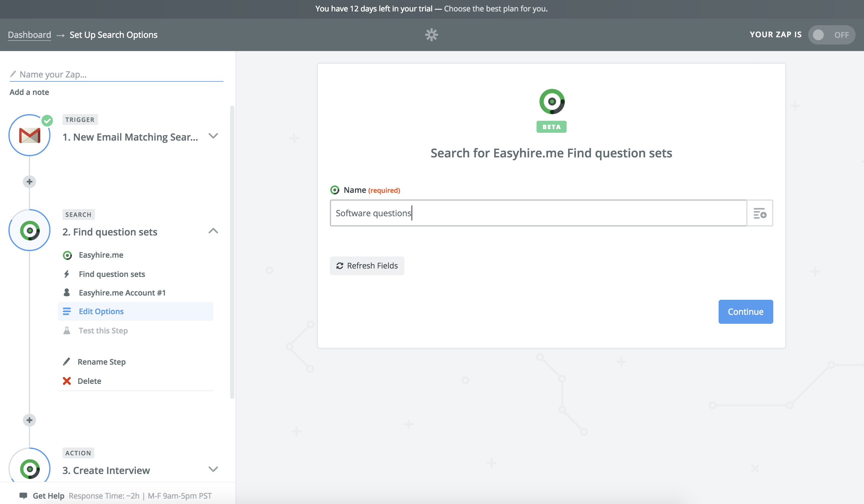
Task: Click the Gmail trigger step icon
Action: click(x=29, y=135)
